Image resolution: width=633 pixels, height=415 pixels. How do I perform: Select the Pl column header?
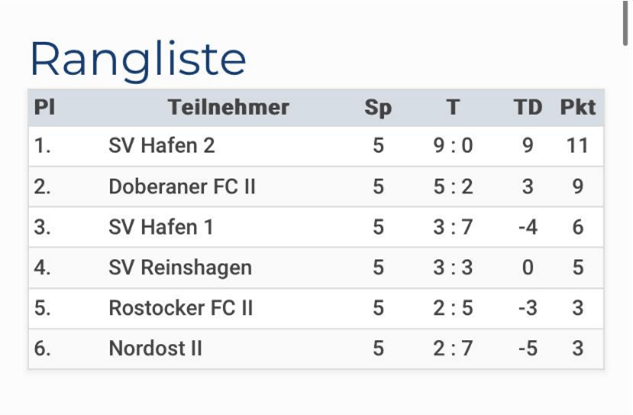pyautogui.click(x=44, y=107)
